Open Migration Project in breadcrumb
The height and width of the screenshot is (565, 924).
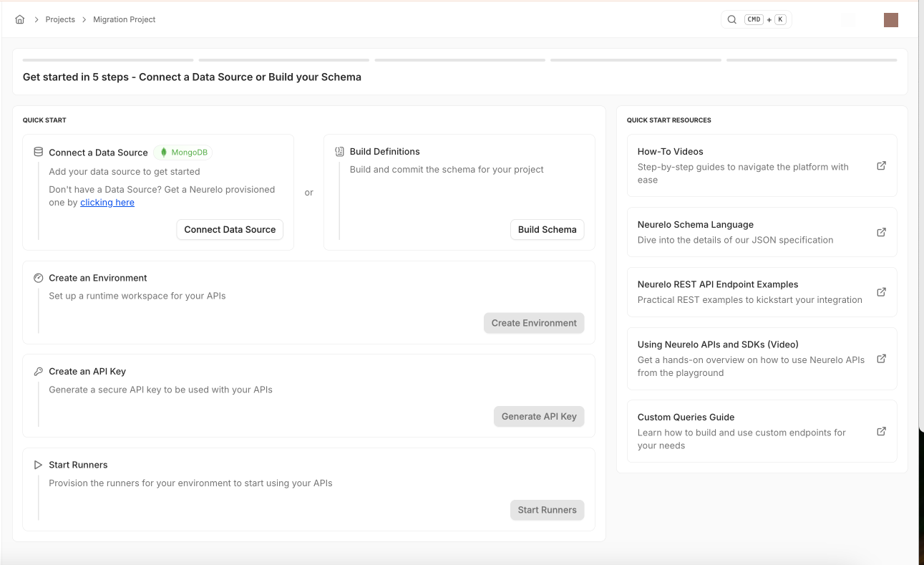click(124, 19)
